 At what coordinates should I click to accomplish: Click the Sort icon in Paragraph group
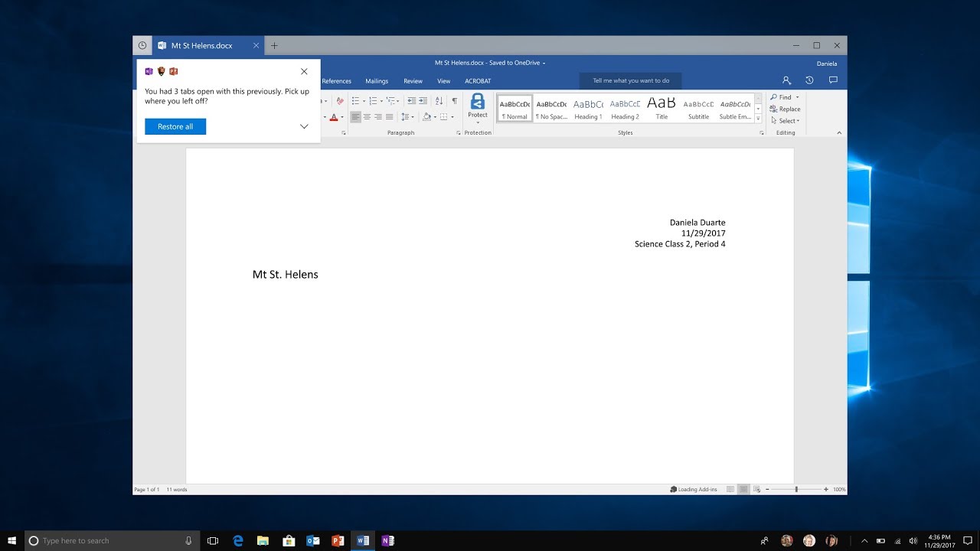(x=439, y=101)
